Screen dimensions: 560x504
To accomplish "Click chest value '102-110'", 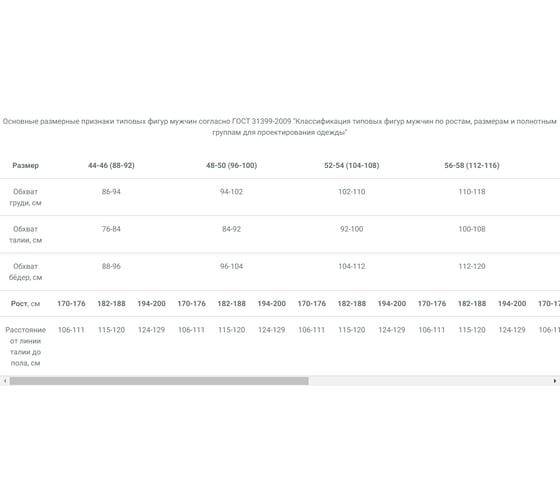I will [x=352, y=192].
